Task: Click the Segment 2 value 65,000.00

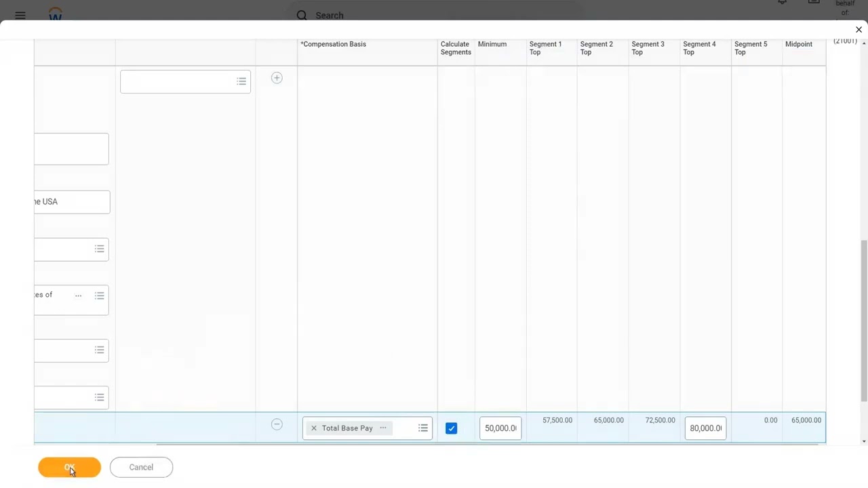Action: pyautogui.click(x=608, y=420)
